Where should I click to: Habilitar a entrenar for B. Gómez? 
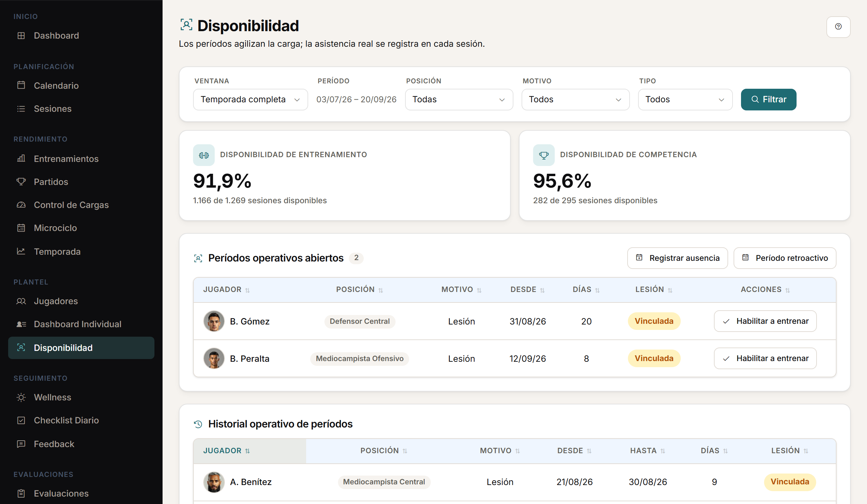click(765, 321)
